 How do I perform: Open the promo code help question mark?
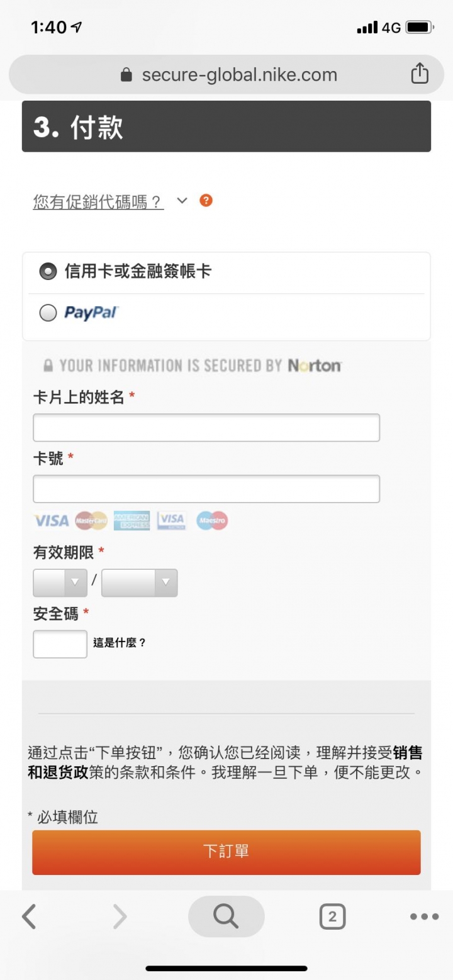tap(206, 201)
